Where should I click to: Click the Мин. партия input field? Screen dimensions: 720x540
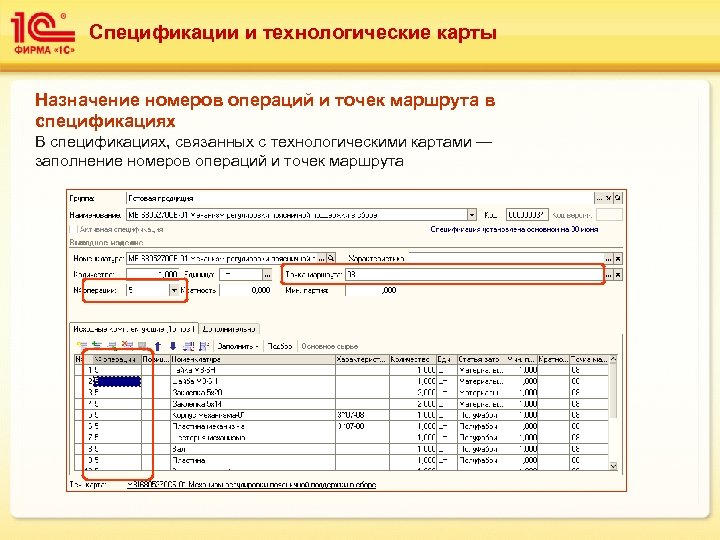tap(371, 290)
